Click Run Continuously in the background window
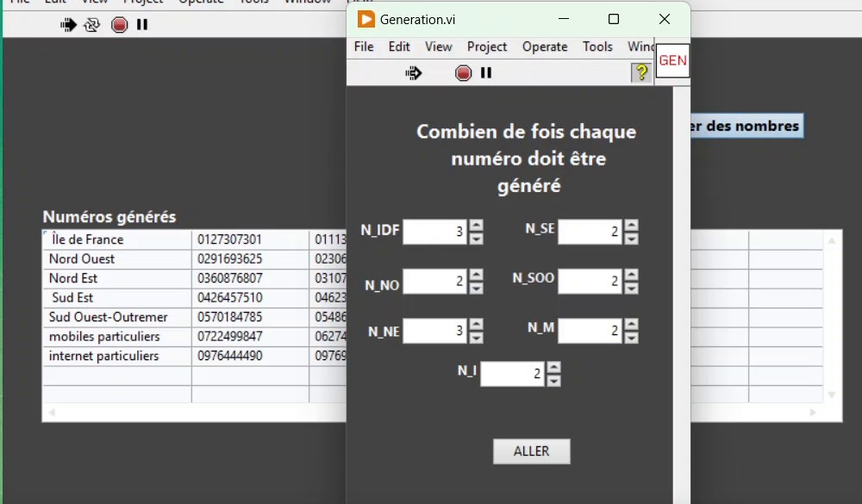The image size is (862, 504). [x=92, y=25]
